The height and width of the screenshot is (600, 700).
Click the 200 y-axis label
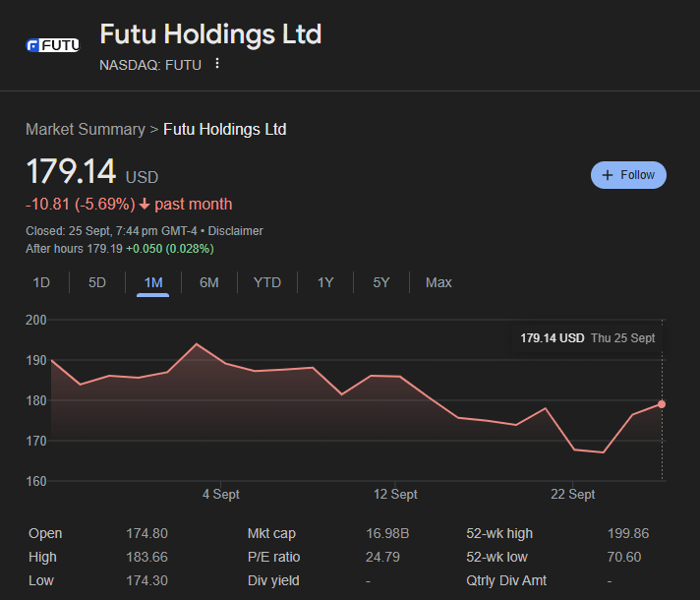coord(36,320)
